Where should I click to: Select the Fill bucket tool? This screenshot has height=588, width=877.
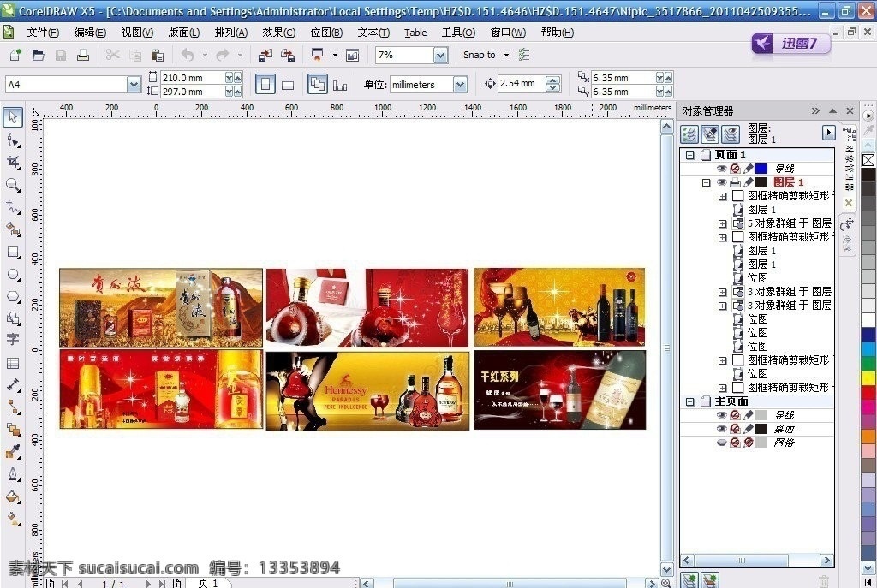14,496
